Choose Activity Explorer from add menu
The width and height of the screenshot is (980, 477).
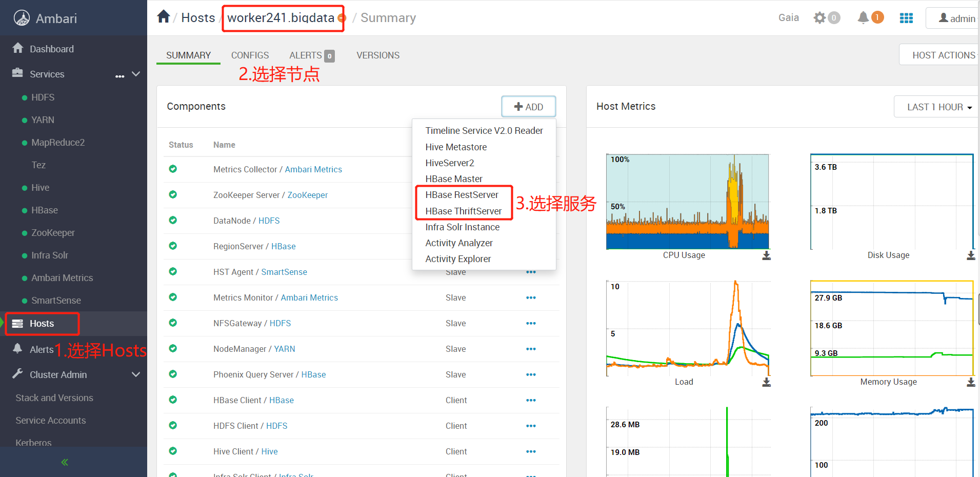[458, 259]
